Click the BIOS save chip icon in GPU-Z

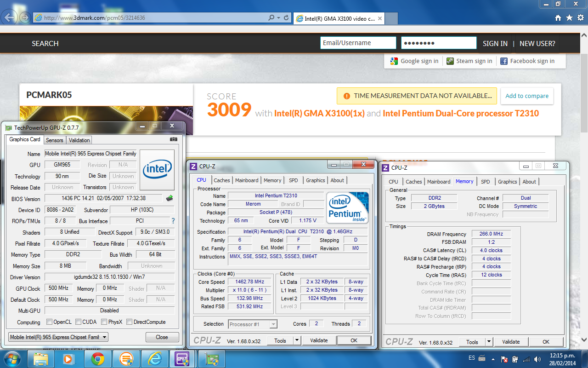[x=170, y=198]
